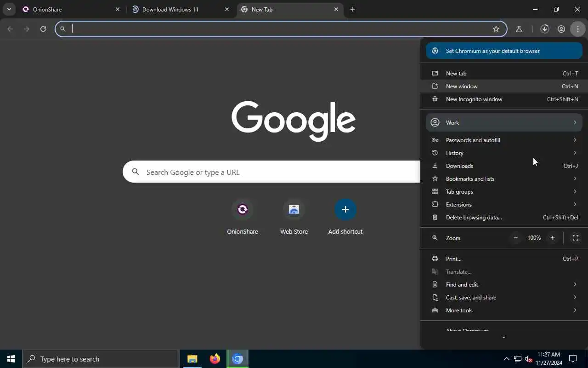This screenshot has width=588, height=368.
Task: Expand the Tab groups submenu
Action: pos(504,191)
